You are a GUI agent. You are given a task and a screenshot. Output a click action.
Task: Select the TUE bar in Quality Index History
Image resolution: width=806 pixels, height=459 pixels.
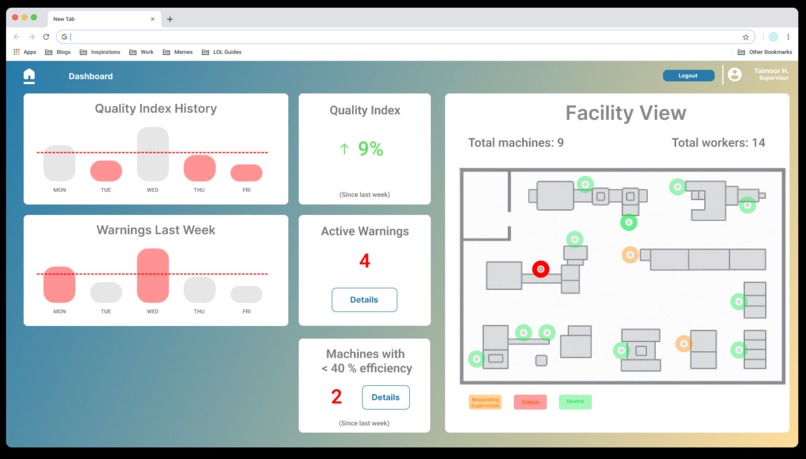(x=106, y=171)
